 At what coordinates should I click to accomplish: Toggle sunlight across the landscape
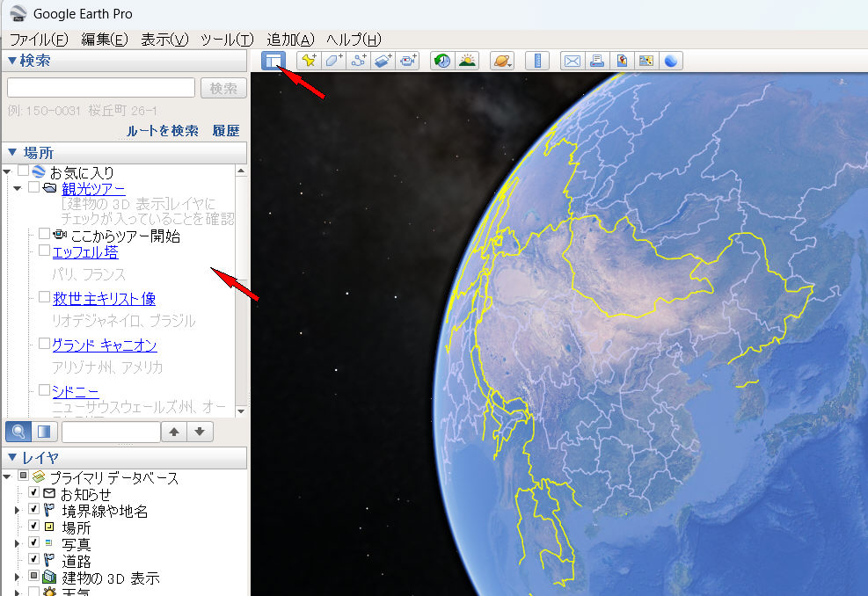pyautogui.click(x=467, y=61)
